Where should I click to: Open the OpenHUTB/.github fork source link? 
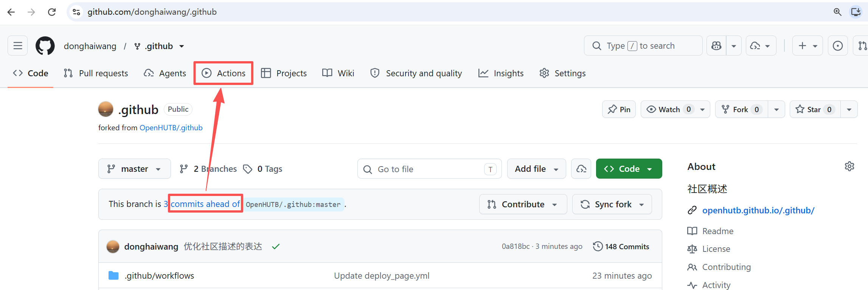point(171,128)
